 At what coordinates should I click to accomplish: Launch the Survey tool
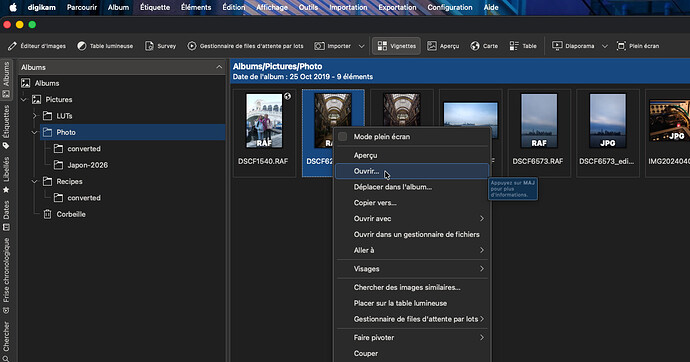[161, 46]
